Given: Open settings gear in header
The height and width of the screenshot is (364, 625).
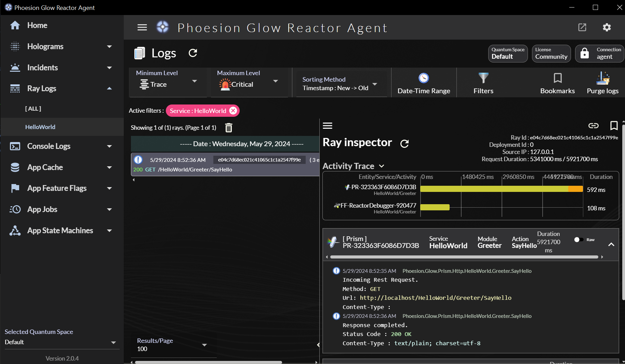Looking at the screenshot, I should pyautogui.click(x=607, y=27).
